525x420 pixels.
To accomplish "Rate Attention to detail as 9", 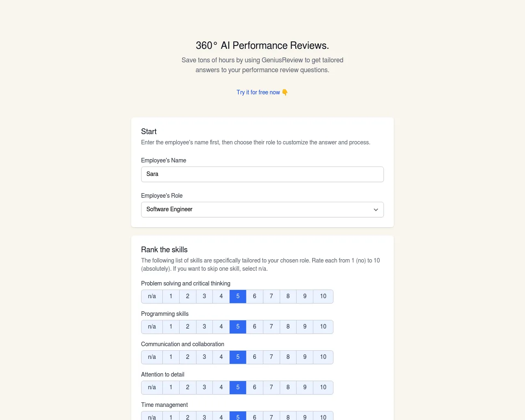I will coord(305,388).
